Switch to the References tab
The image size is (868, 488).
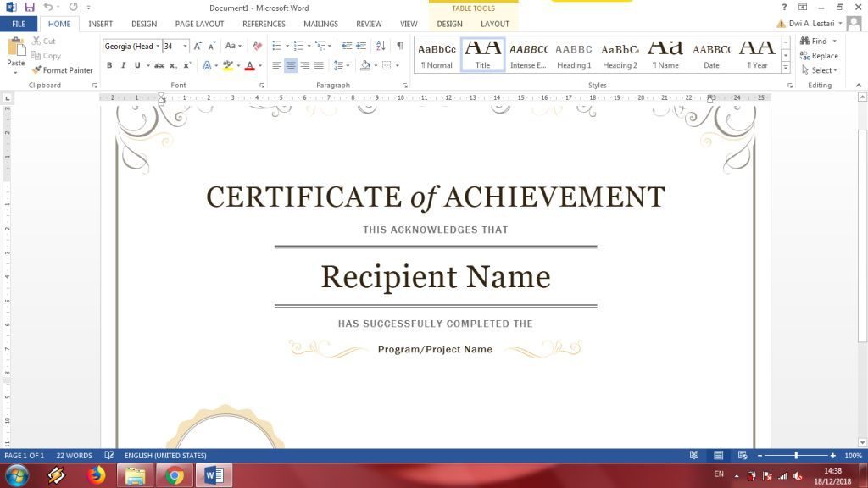point(264,24)
